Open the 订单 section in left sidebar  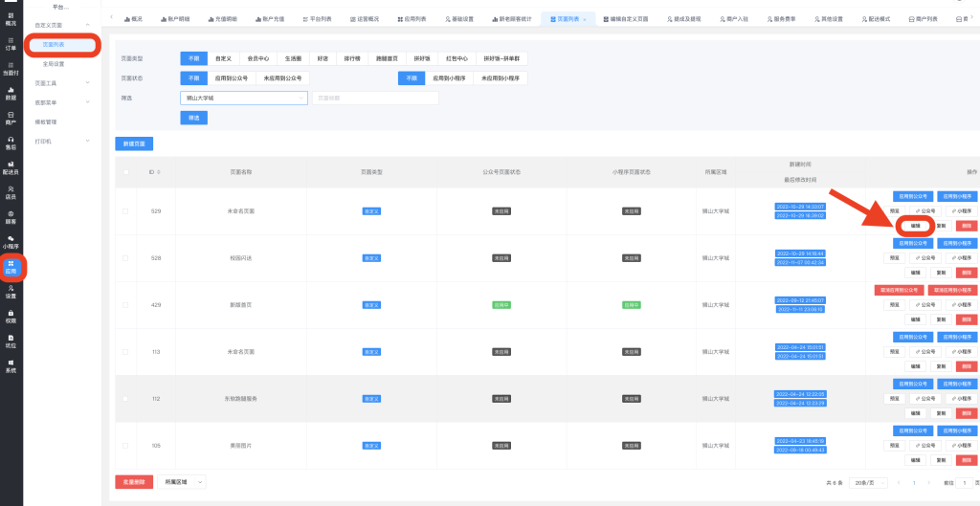[x=11, y=43]
